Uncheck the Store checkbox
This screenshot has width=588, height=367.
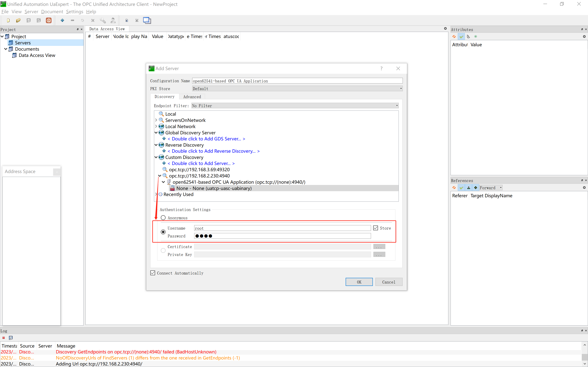click(376, 228)
